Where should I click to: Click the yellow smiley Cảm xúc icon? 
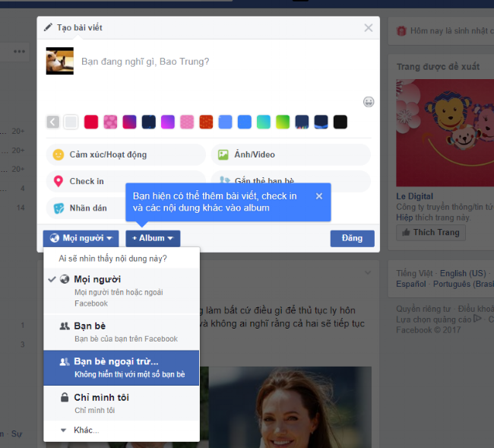coord(59,154)
